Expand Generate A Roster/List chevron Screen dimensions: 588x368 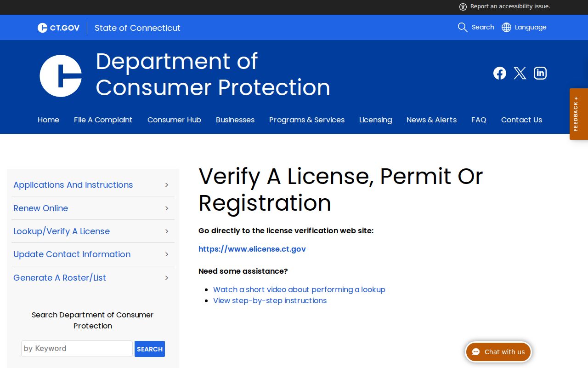click(167, 278)
